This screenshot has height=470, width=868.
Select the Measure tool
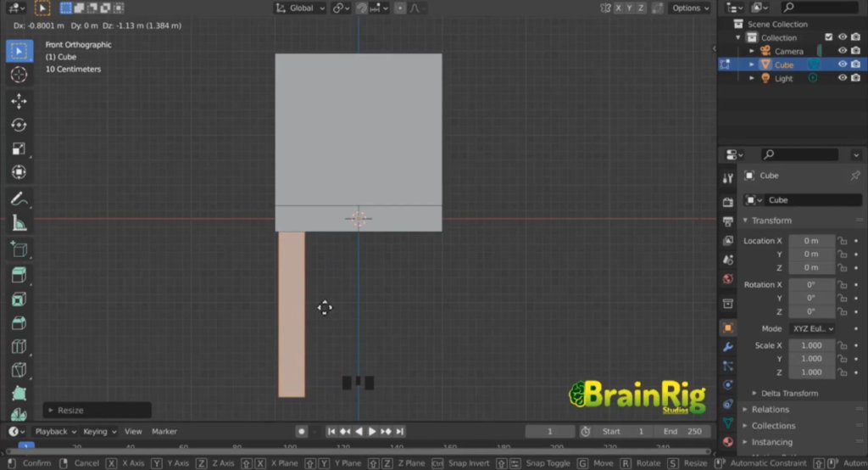pyautogui.click(x=19, y=223)
